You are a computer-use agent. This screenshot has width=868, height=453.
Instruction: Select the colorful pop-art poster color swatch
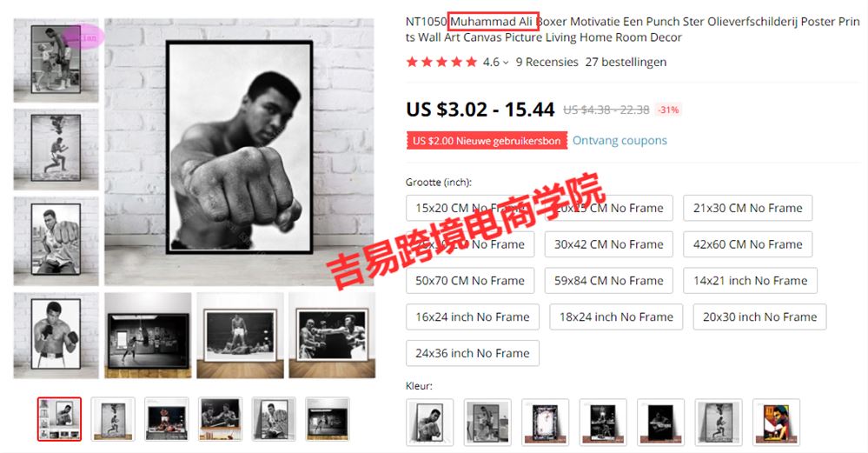(x=776, y=422)
